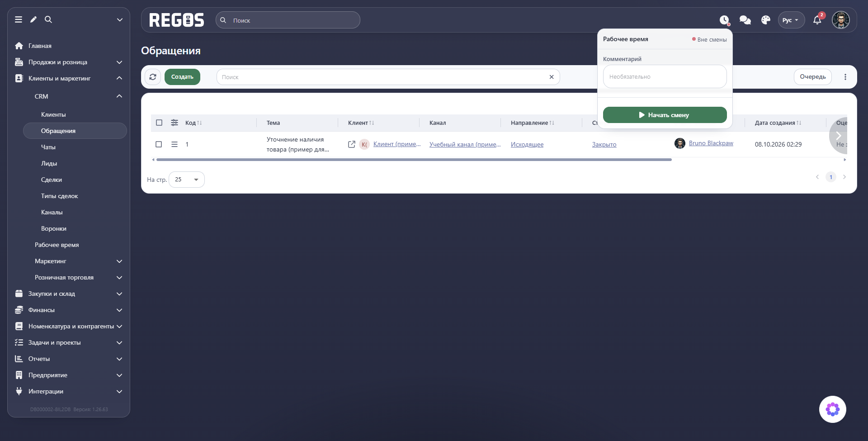868x441 pixels.
Task: Open the Рус language dropdown
Action: (x=791, y=20)
